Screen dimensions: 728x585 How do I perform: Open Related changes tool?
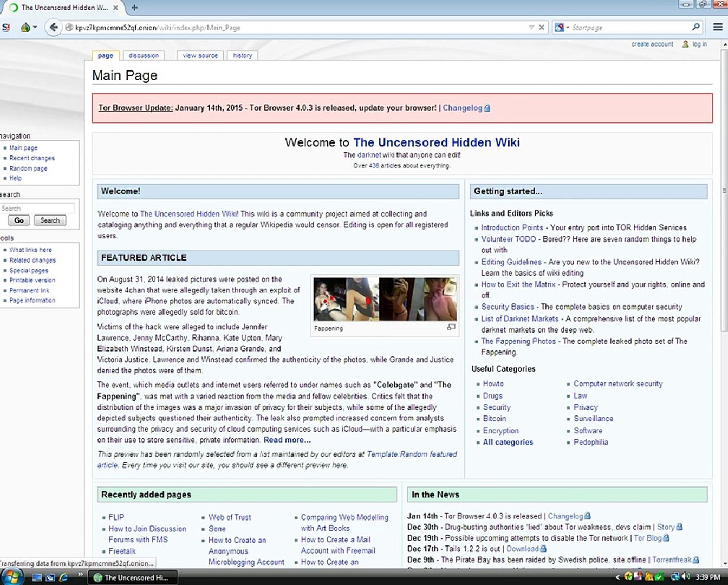(32, 260)
